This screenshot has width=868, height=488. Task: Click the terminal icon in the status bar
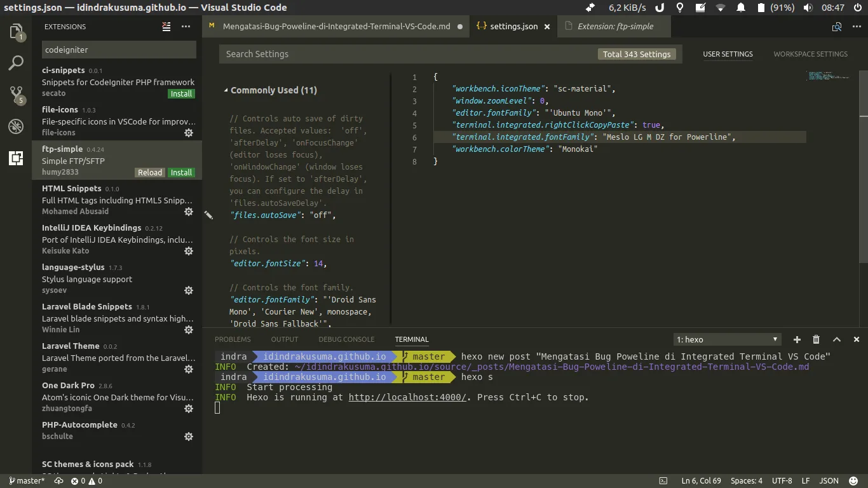663,481
